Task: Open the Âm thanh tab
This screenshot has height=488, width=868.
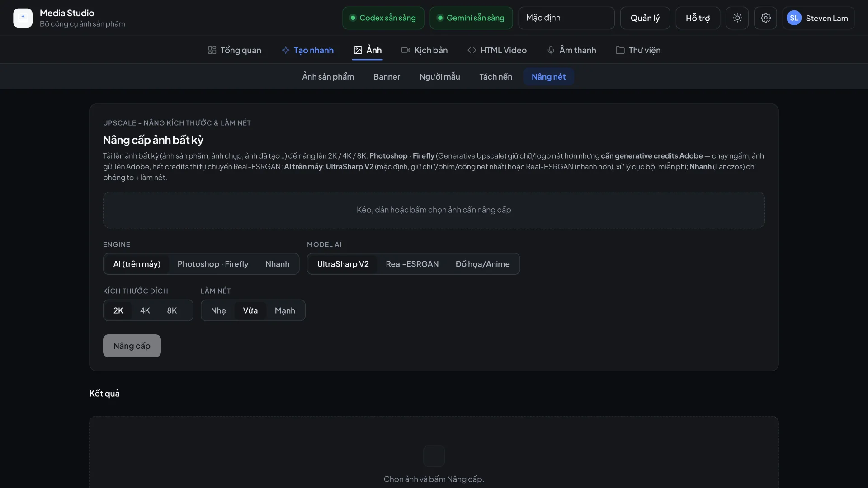Action: pos(571,50)
